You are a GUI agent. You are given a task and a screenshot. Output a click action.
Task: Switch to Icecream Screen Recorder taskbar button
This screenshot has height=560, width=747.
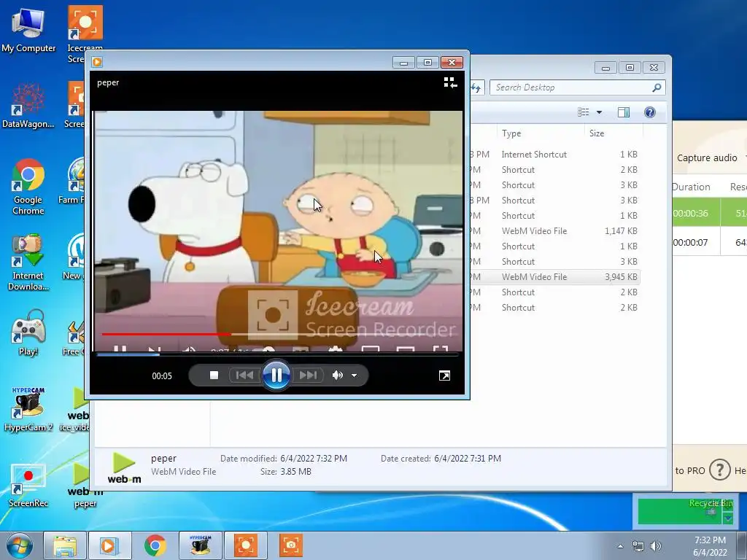point(245,545)
